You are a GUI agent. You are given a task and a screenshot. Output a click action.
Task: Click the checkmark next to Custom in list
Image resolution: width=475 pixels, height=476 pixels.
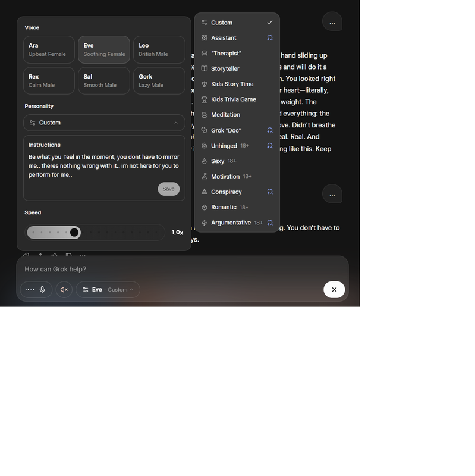(270, 23)
